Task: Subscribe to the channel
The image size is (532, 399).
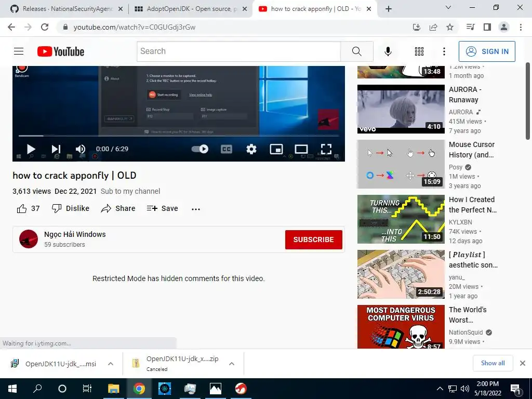Action: (313, 240)
